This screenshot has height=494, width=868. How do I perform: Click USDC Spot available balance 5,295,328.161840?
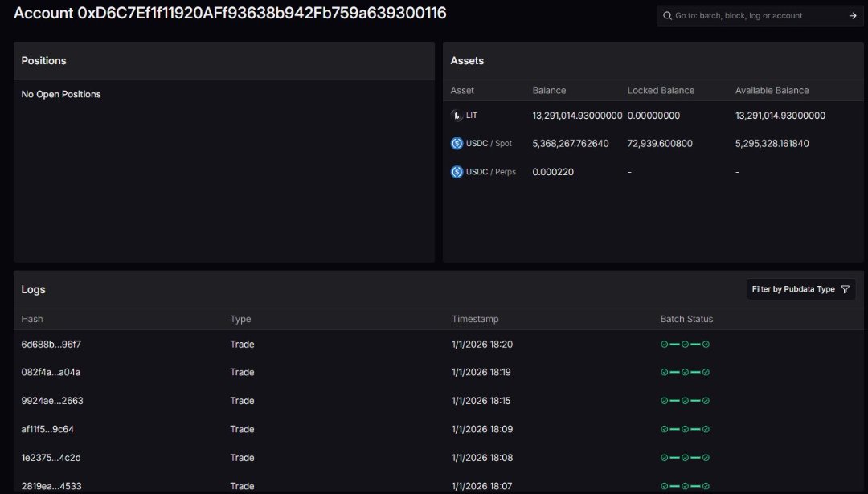tap(772, 144)
